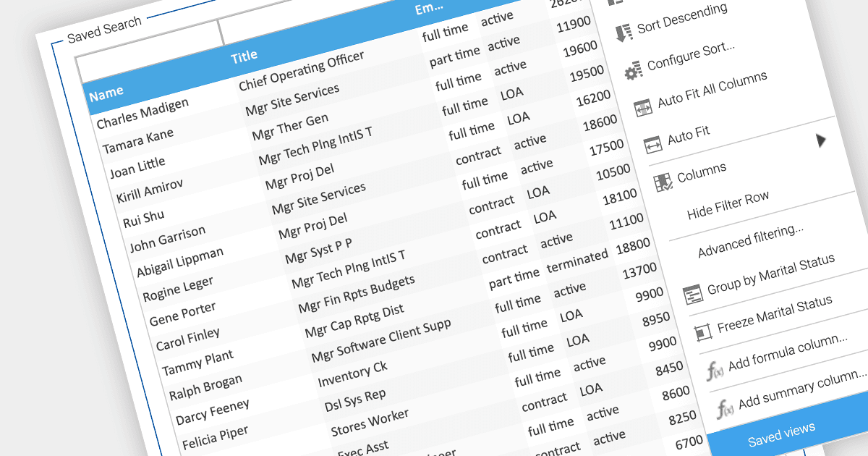Click the Saved Search group label
This screenshot has width=868, height=456.
coord(104,30)
